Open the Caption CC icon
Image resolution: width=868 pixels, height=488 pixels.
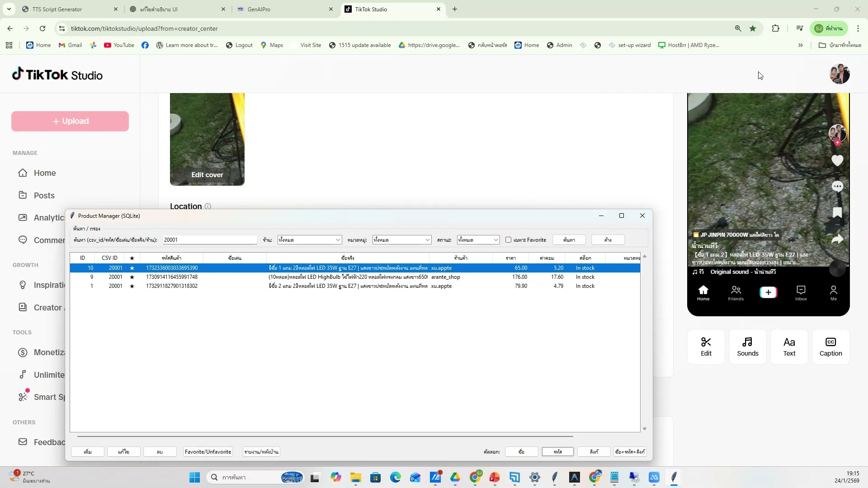click(830, 342)
